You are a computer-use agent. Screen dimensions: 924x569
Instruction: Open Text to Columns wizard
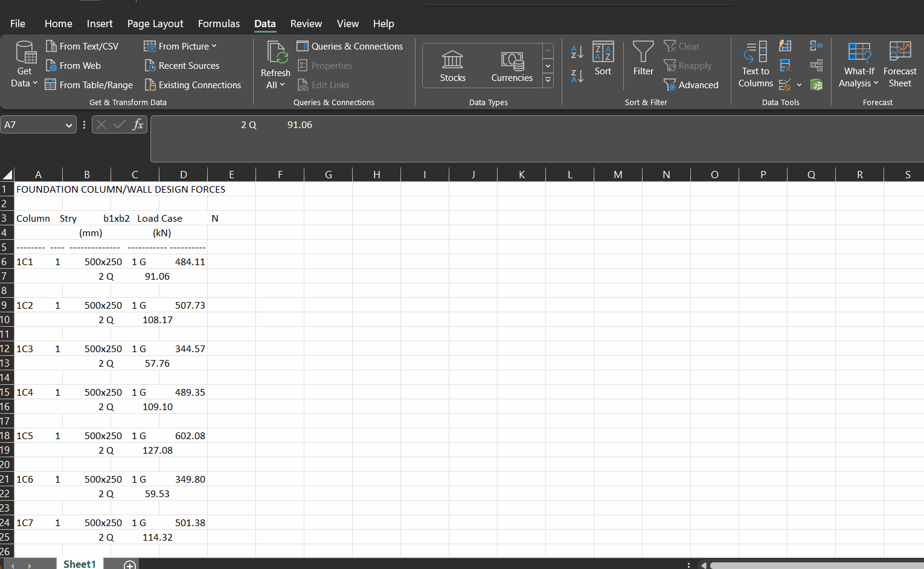tap(756, 65)
